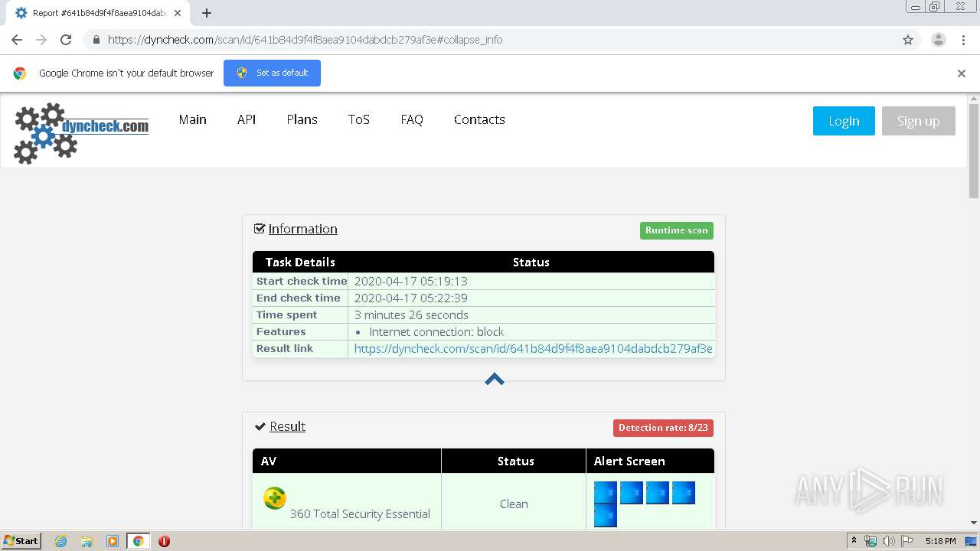Image resolution: width=980 pixels, height=551 pixels.
Task: Select the Start check time value
Action: [411, 281]
